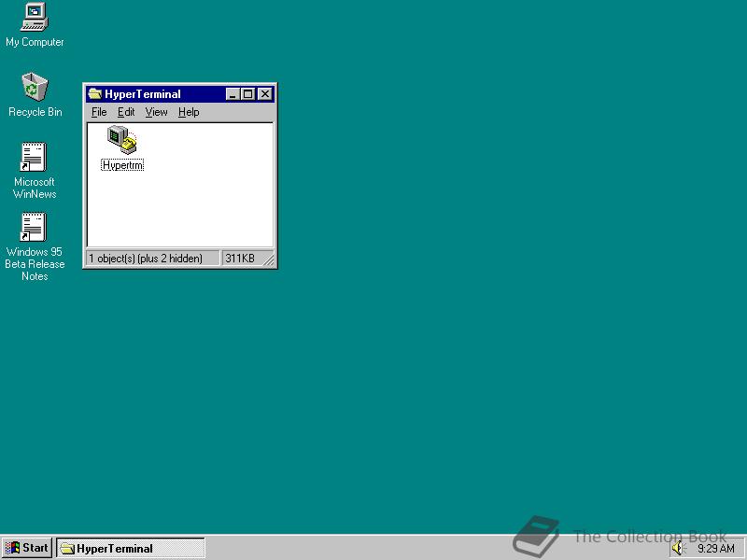
Task: Open the View menu in HyperTerminal
Action: click(x=156, y=112)
